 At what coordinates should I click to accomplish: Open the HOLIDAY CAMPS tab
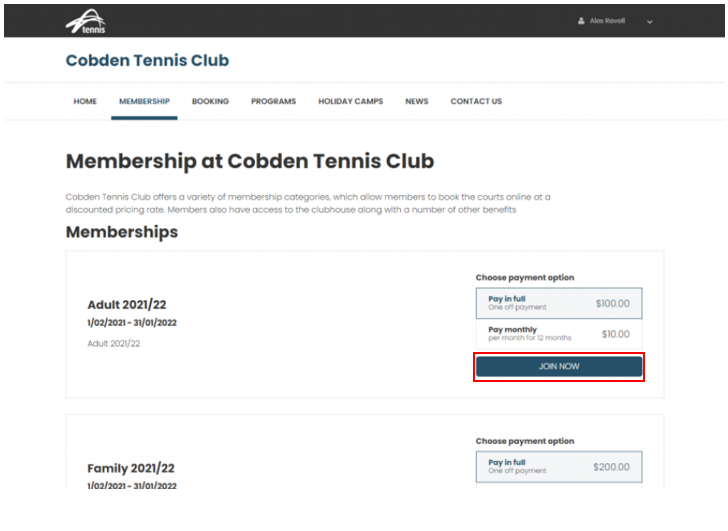(x=351, y=101)
